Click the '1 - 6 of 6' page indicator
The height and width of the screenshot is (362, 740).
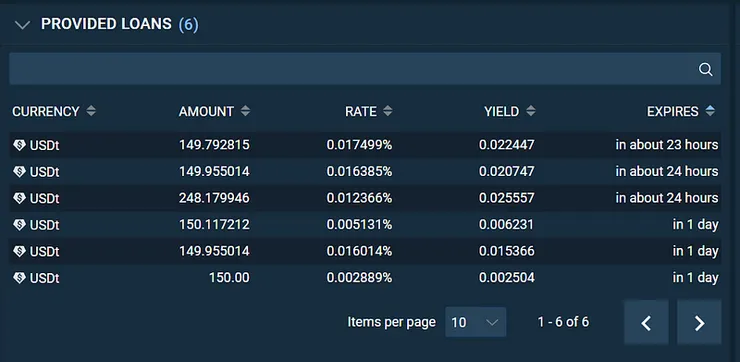[x=563, y=322]
